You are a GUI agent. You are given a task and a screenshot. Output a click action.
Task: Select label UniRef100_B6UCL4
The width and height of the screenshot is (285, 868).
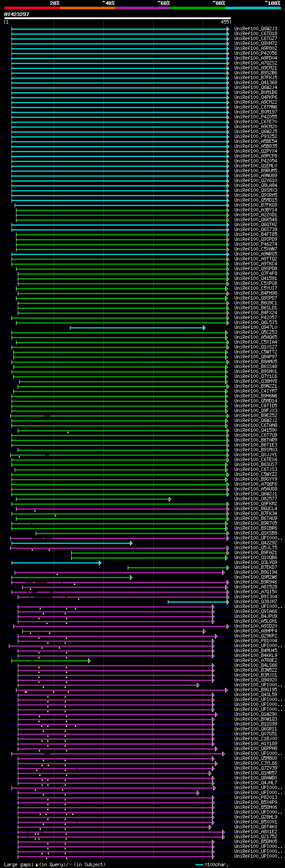coord(256,509)
